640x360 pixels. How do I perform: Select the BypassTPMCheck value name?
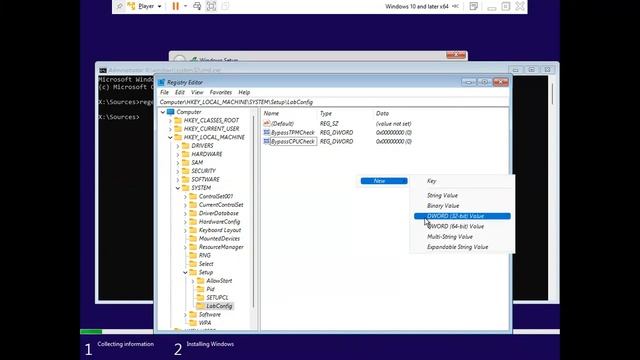coord(293,133)
